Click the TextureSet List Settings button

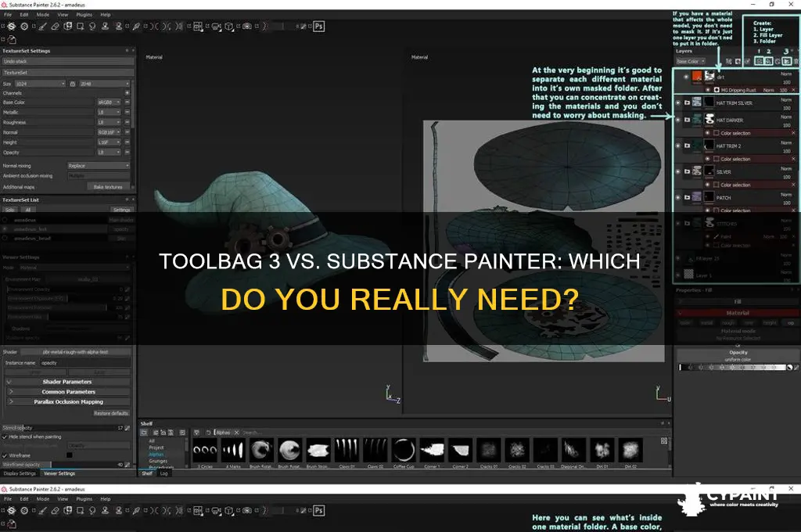(x=121, y=210)
